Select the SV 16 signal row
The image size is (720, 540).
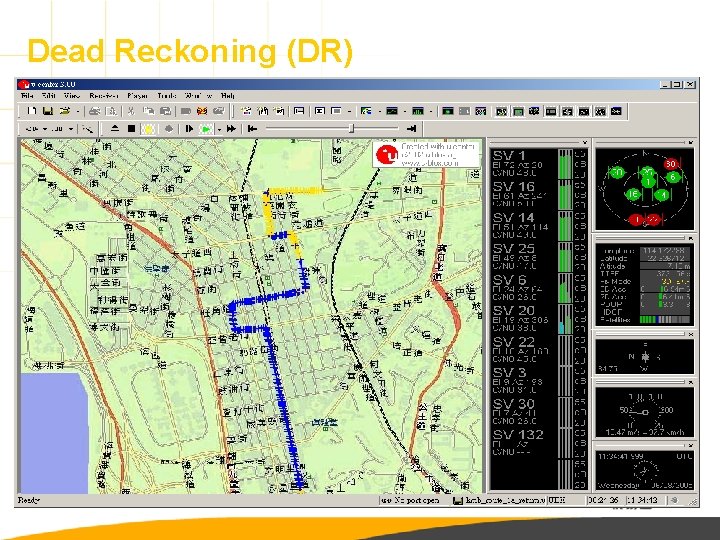539,194
